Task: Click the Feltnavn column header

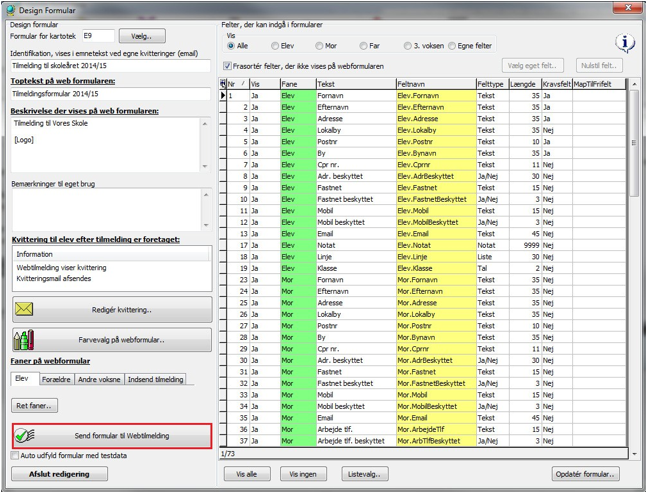Action: (x=436, y=84)
